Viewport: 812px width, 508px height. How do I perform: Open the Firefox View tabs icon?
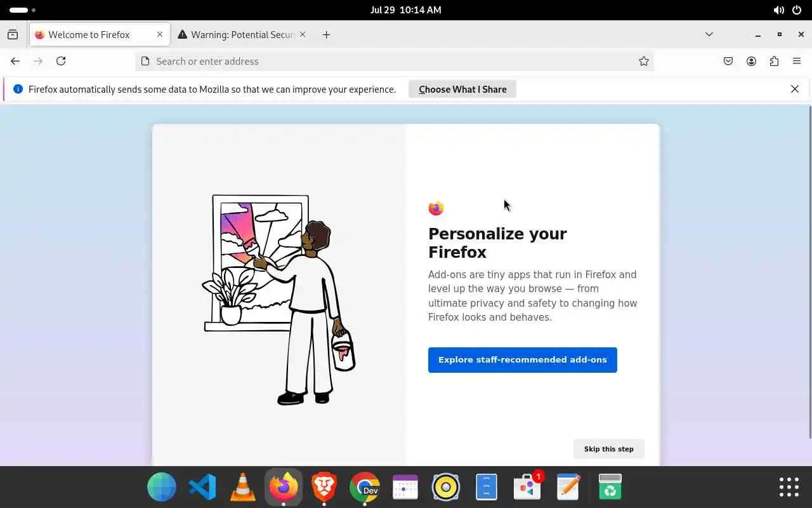click(x=13, y=35)
